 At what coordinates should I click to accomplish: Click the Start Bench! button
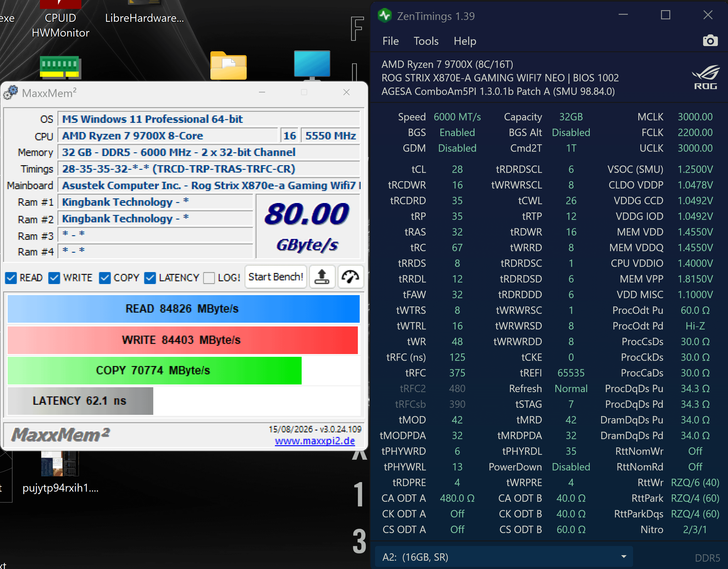point(276,277)
